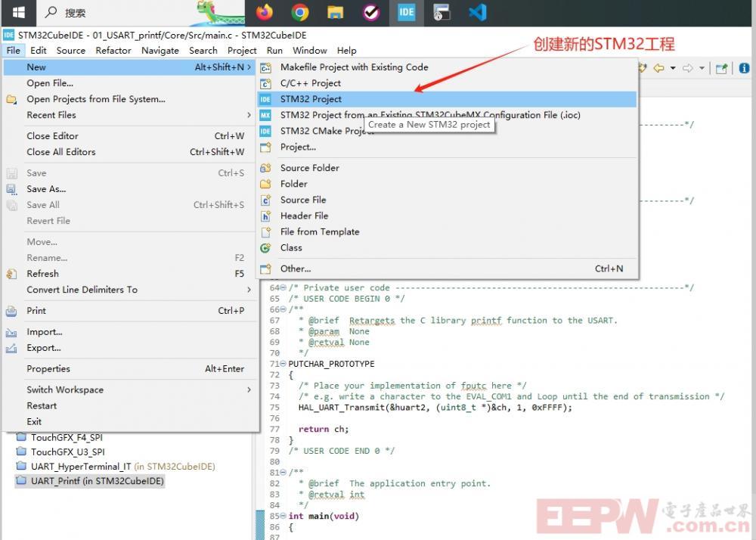756x540 pixels.
Task: Click the generic Project... entry
Action: point(447,147)
